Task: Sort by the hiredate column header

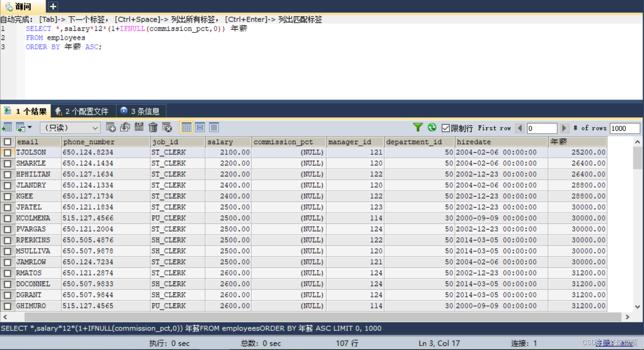Action: [x=501, y=142]
